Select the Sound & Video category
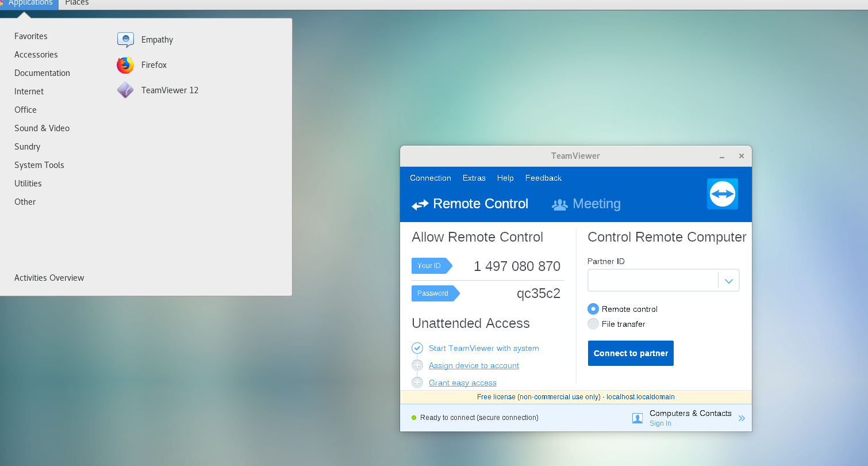868x466 pixels. (42, 128)
